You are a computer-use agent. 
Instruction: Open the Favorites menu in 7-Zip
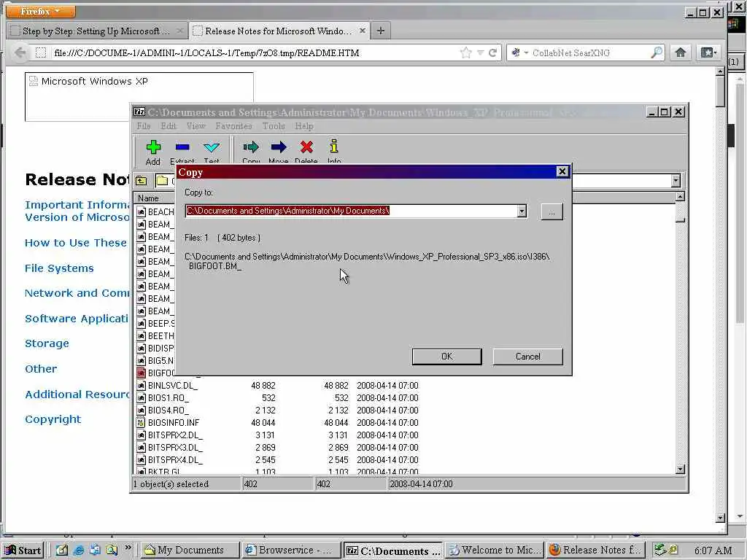[233, 126]
